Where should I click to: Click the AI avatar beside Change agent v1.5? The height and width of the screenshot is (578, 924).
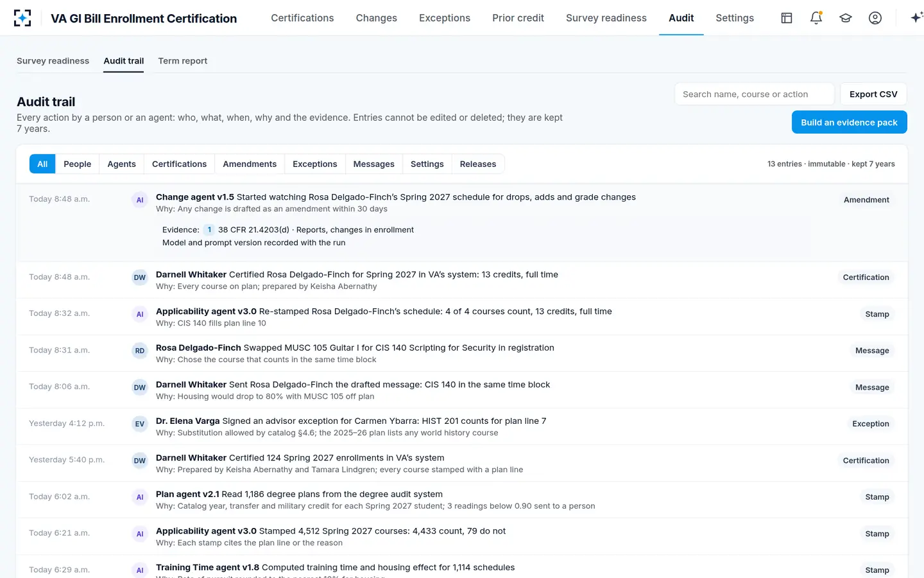(x=140, y=200)
